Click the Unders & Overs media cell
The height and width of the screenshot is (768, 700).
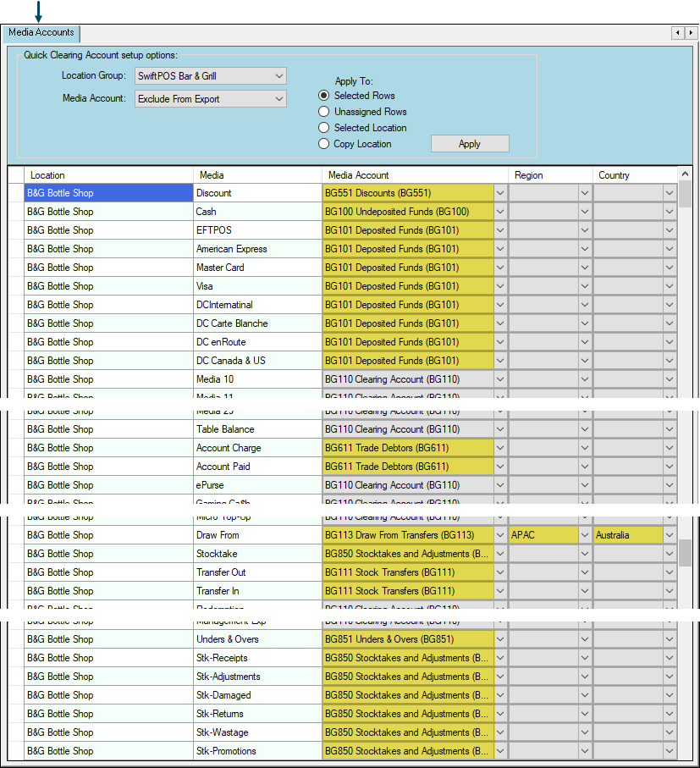click(x=257, y=639)
